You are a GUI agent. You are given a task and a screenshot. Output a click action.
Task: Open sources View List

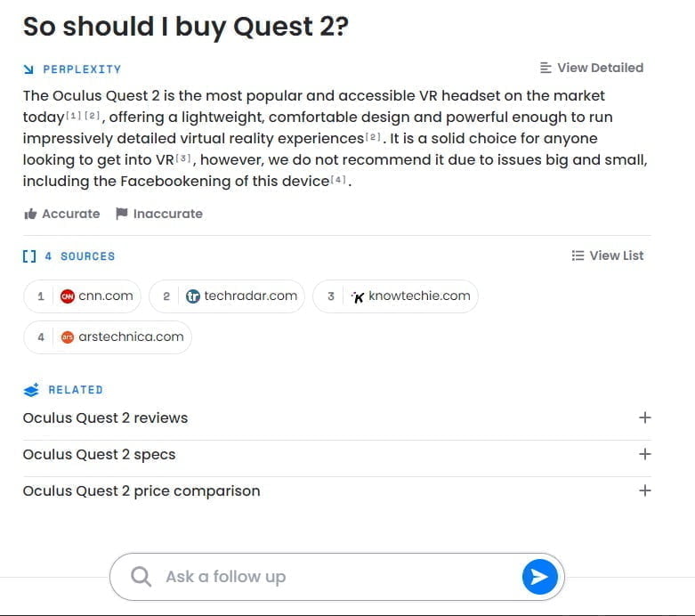(607, 255)
